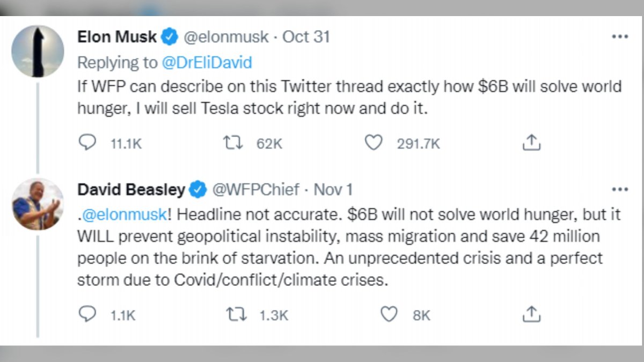Click the Elon Musk display name
644x362 pixels.
pyautogui.click(x=117, y=37)
